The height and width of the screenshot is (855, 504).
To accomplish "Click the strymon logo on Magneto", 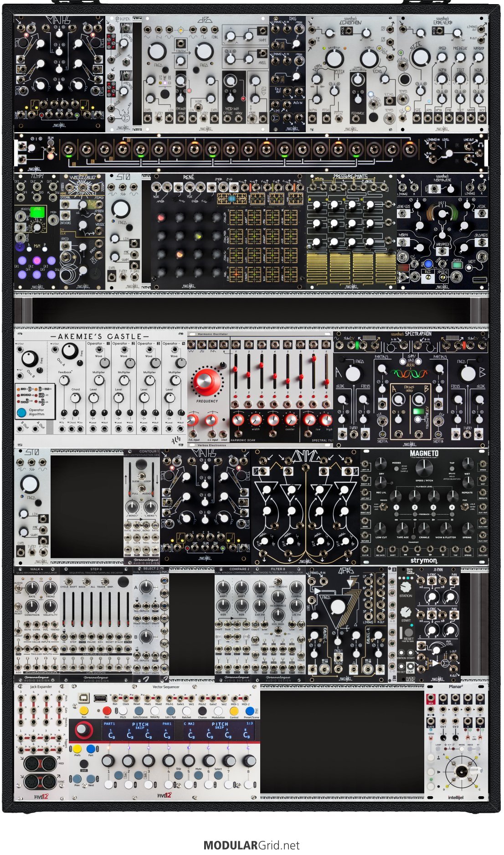I will pos(423,560).
